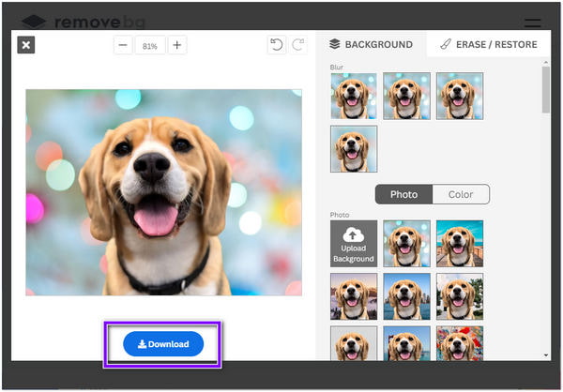Open the hamburger menu at top right
The width and height of the screenshot is (563, 392).
[x=532, y=23]
